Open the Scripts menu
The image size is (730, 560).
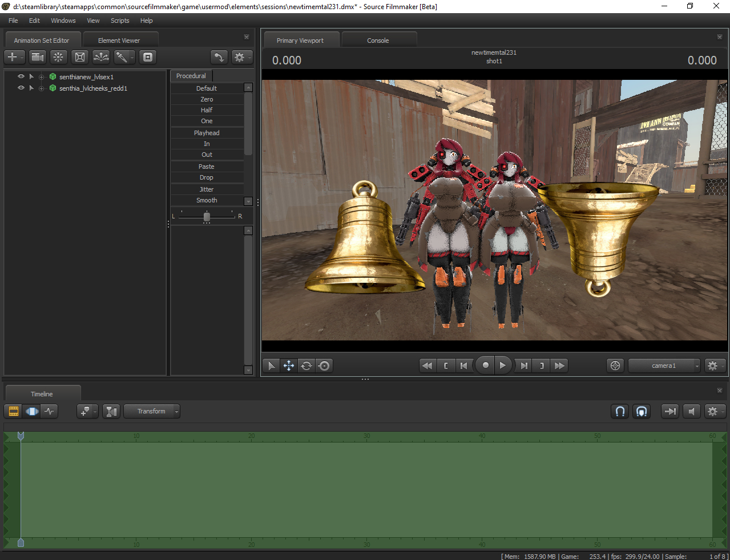pos(120,21)
